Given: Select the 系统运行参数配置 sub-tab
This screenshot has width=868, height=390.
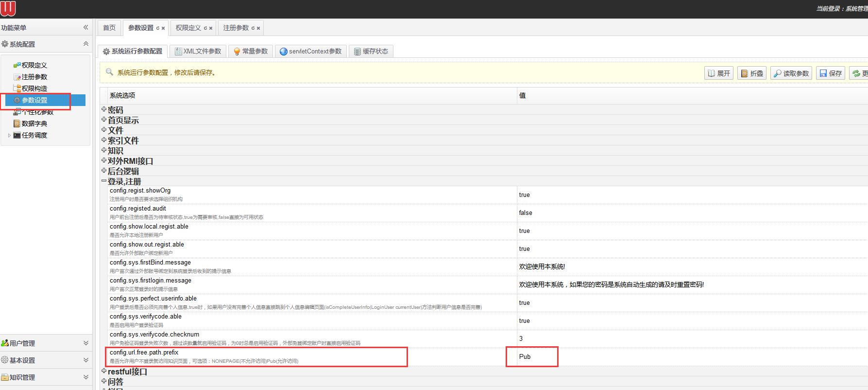Looking at the screenshot, I should 133,51.
